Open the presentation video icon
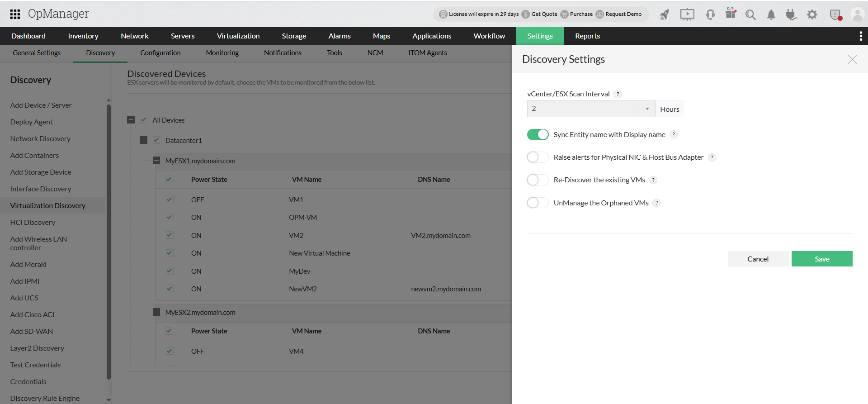Image resolution: width=868 pixels, height=404 pixels. (x=687, y=14)
